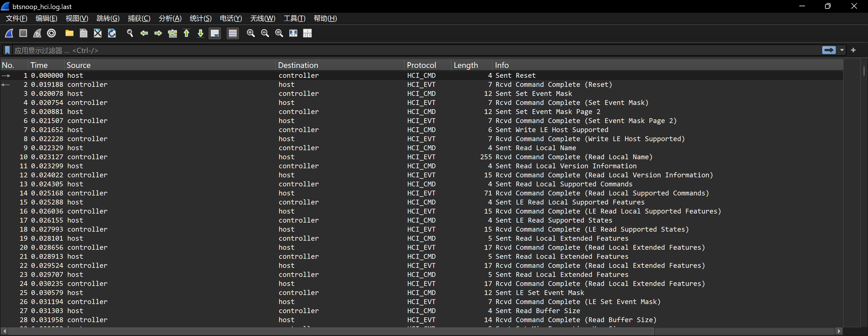The width and height of the screenshot is (868, 336).
Task: Click the find packet magnifier icon
Action: pyautogui.click(x=130, y=33)
